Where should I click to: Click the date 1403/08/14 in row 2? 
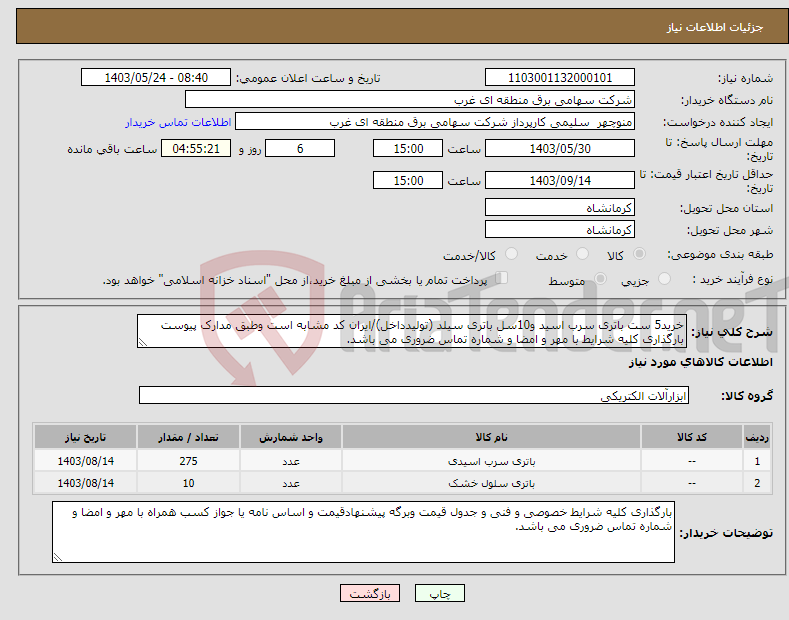click(86, 484)
